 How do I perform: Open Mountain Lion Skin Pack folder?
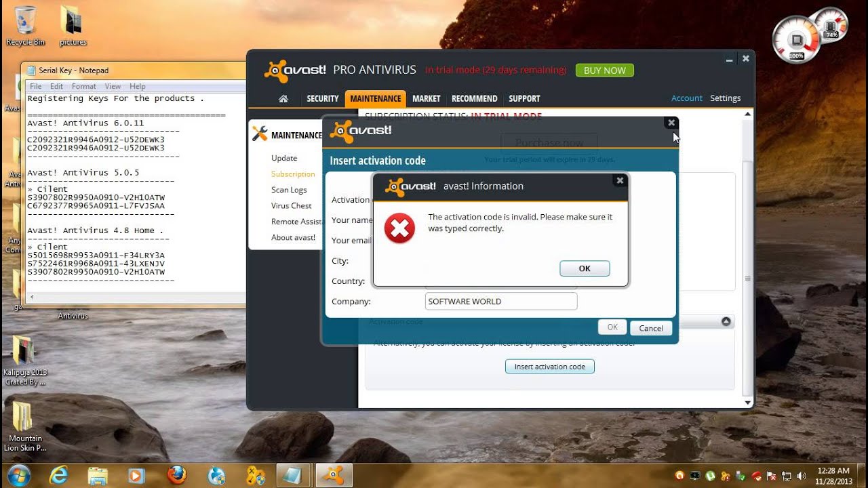pos(25,426)
